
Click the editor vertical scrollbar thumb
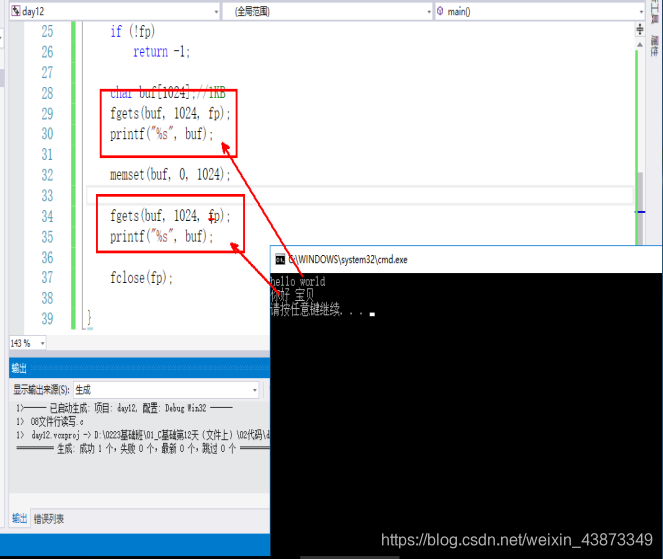641,208
